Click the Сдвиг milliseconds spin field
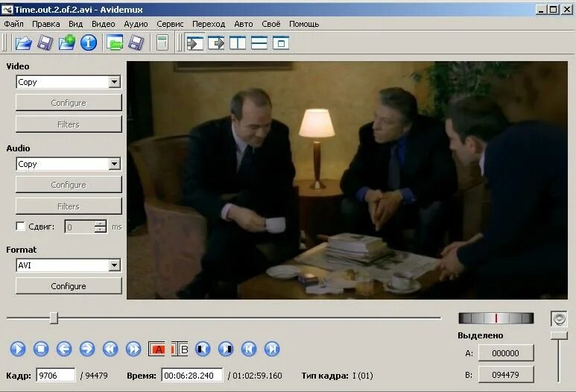Image resolution: width=576 pixels, height=392 pixels. [86, 227]
